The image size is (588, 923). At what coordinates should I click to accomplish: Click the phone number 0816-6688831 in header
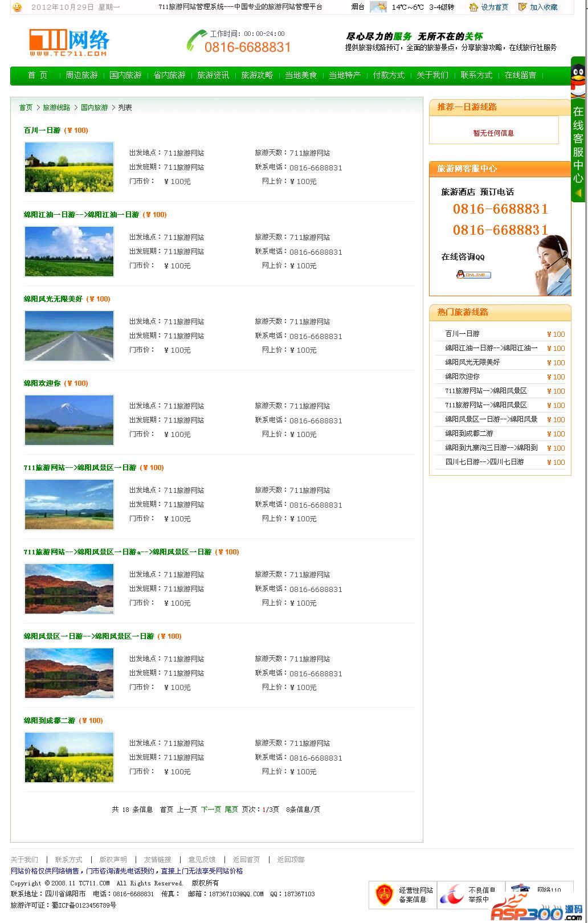pos(248,47)
